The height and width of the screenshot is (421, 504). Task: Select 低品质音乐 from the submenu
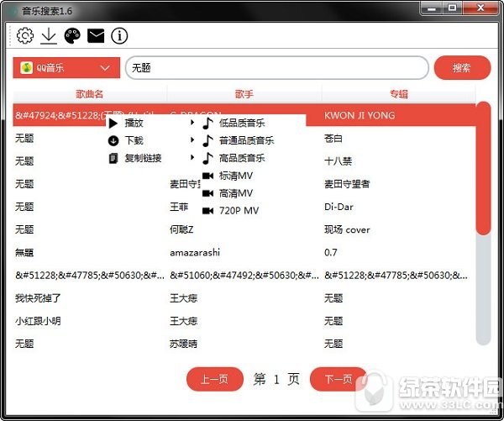[x=242, y=123]
